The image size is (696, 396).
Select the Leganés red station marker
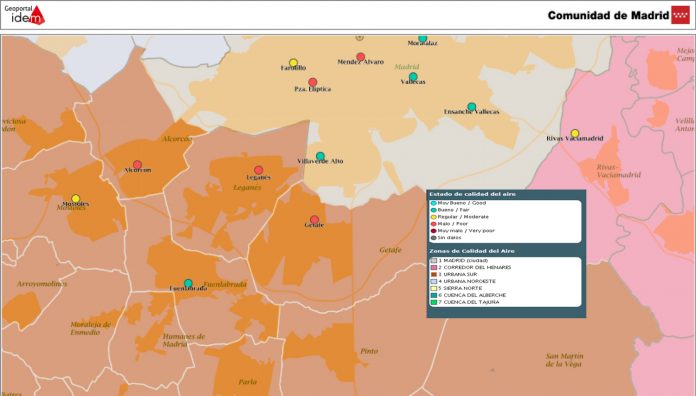pyautogui.click(x=258, y=170)
